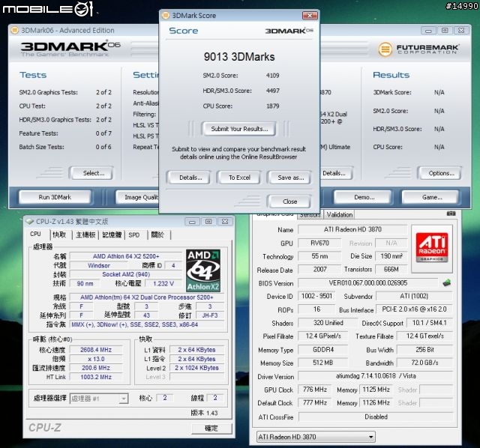Click Close button in Score dialog
Screen dimensions: 480x448
289,202
